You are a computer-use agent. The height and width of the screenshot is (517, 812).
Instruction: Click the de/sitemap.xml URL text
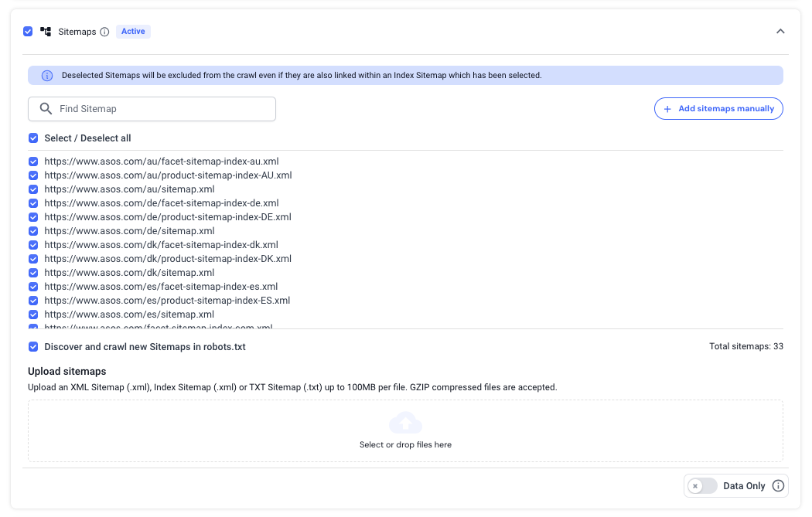(x=129, y=231)
